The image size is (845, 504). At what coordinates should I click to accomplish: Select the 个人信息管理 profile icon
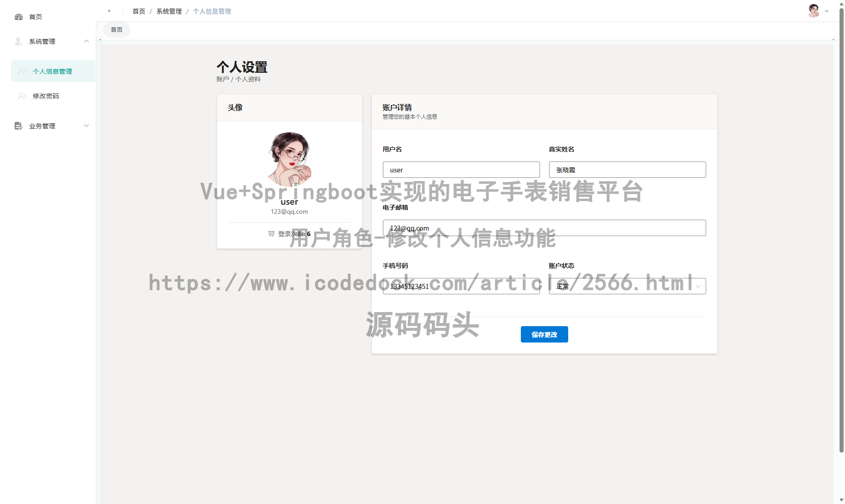pos(21,71)
